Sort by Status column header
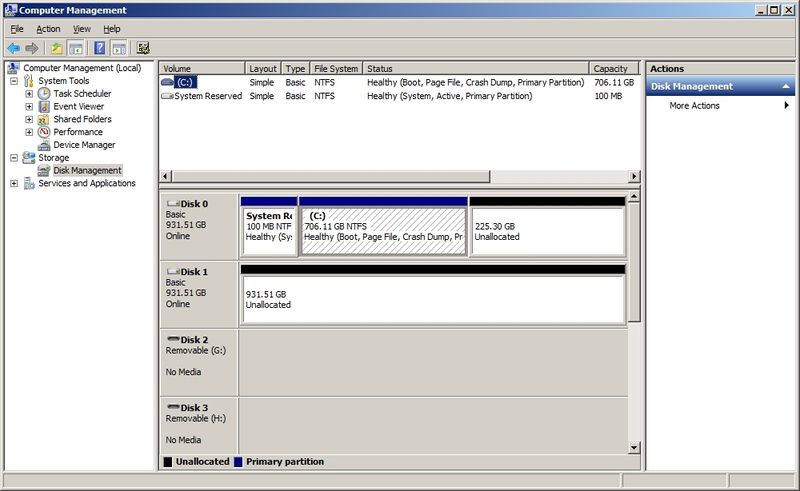This screenshot has width=800, height=491. 476,68
